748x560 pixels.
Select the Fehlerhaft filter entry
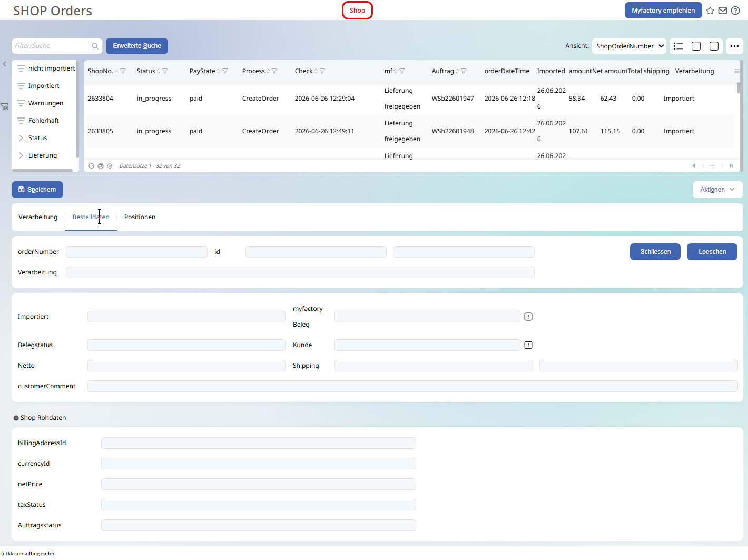(44, 121)
